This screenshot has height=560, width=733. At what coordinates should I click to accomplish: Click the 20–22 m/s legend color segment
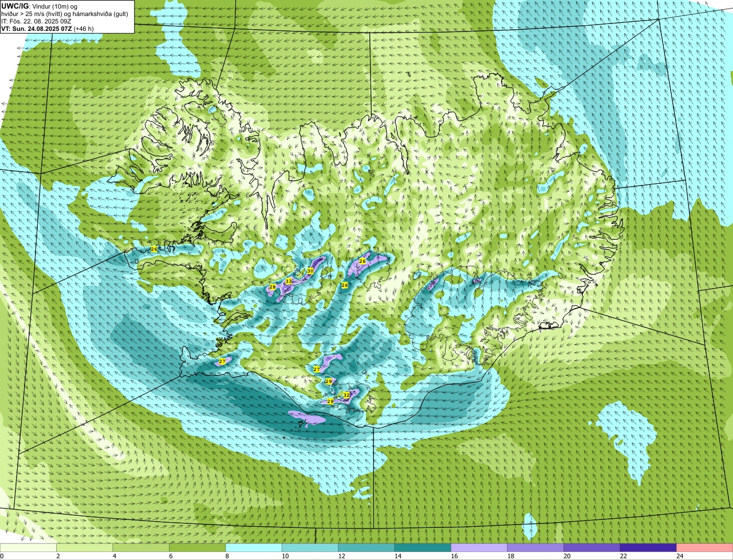point(592,548)
